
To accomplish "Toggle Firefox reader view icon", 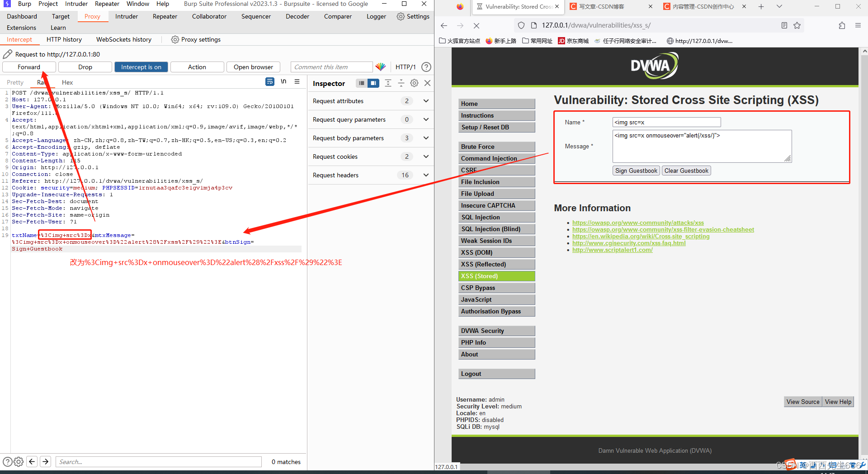I will [784, 25].
